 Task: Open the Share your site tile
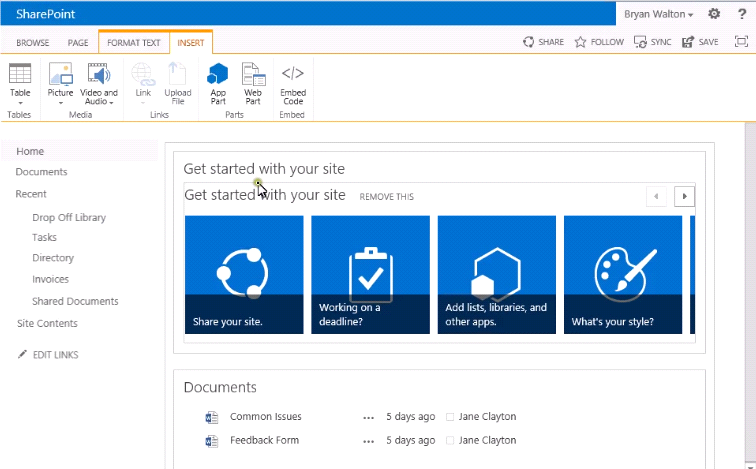click(244, 275)
